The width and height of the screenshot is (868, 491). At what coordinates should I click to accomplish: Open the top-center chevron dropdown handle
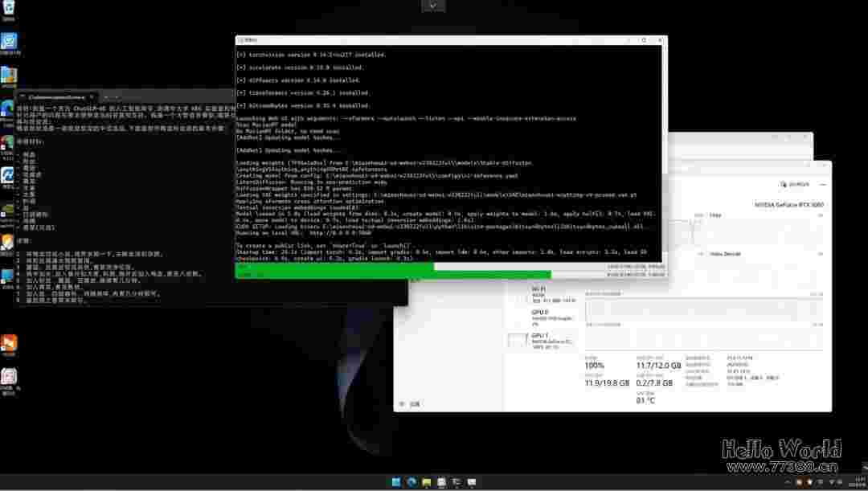(433, 6)
